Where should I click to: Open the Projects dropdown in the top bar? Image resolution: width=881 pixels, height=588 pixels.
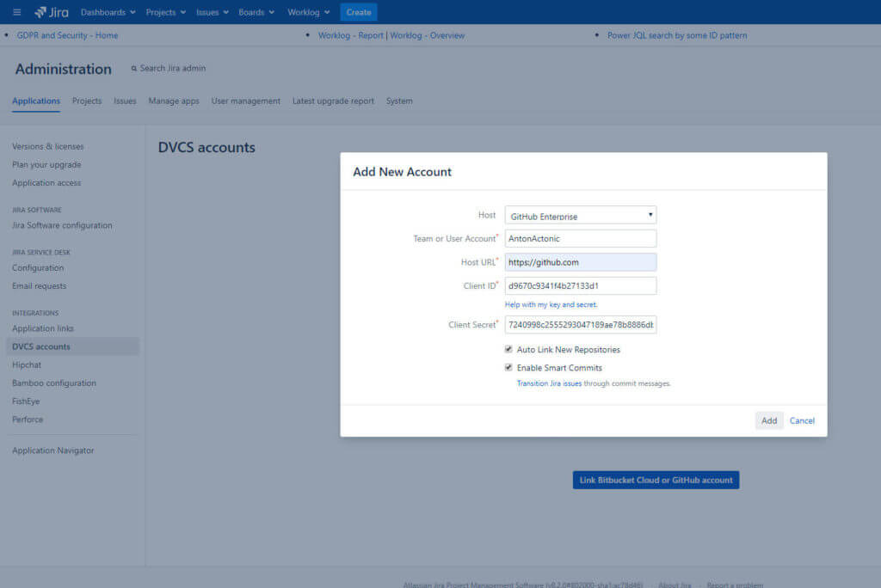pos(166,12)
